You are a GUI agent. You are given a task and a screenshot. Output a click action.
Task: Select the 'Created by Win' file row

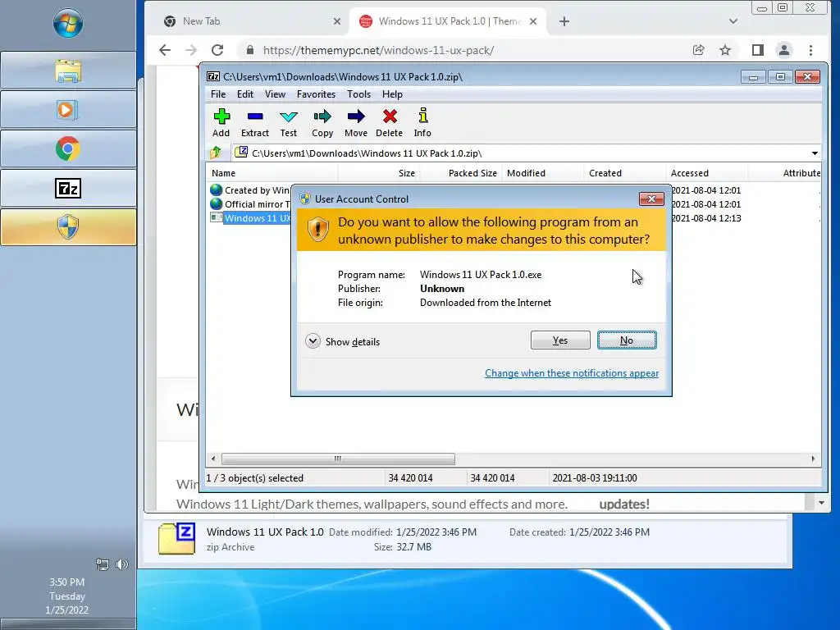pos(257,190)
